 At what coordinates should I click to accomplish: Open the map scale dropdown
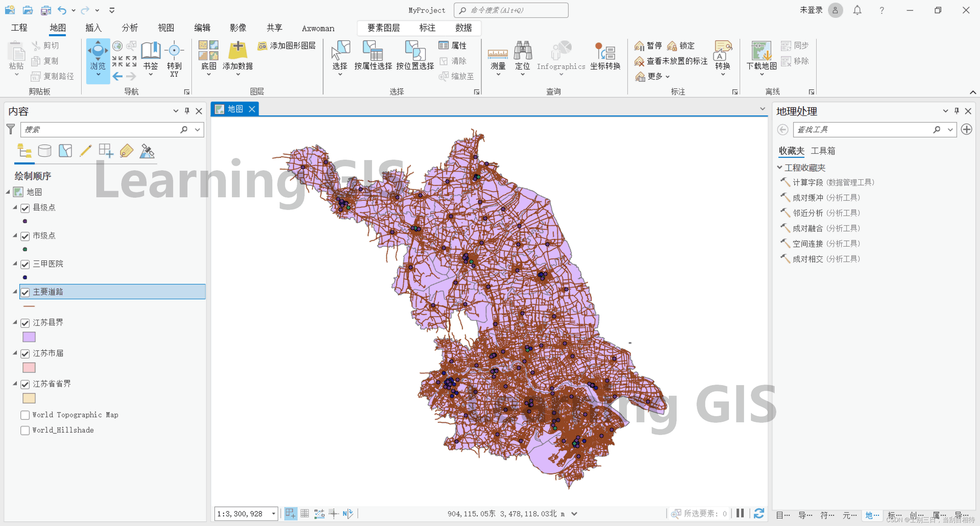click(273, 514)
